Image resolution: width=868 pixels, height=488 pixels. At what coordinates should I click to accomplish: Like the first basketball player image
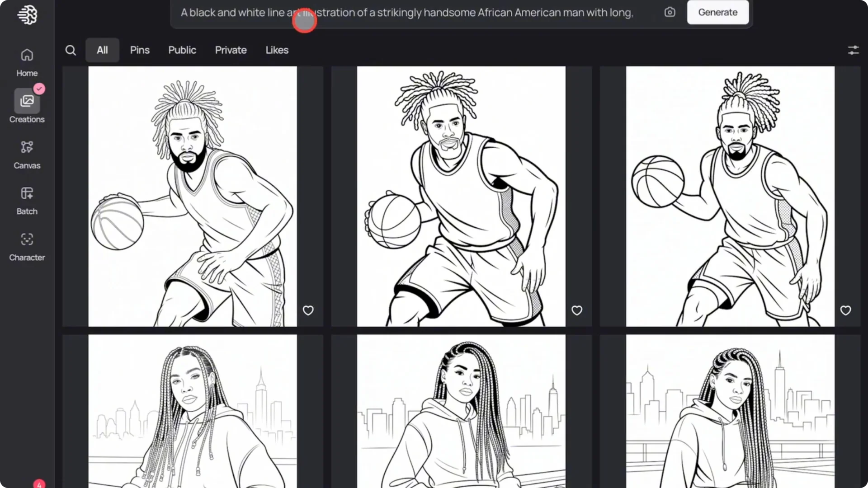point(308,310)
